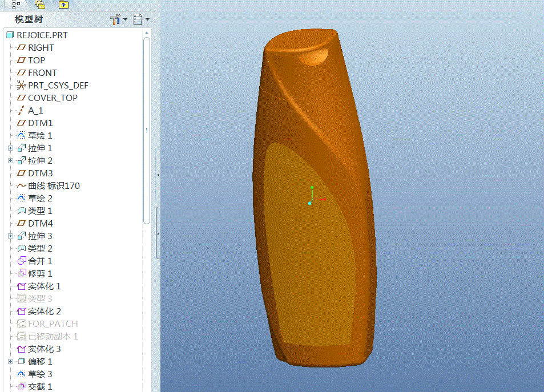The height and width of the screenshot is (392, 544).
Task: Click the 模型树 panel title
Action: [x=29, y=19]
